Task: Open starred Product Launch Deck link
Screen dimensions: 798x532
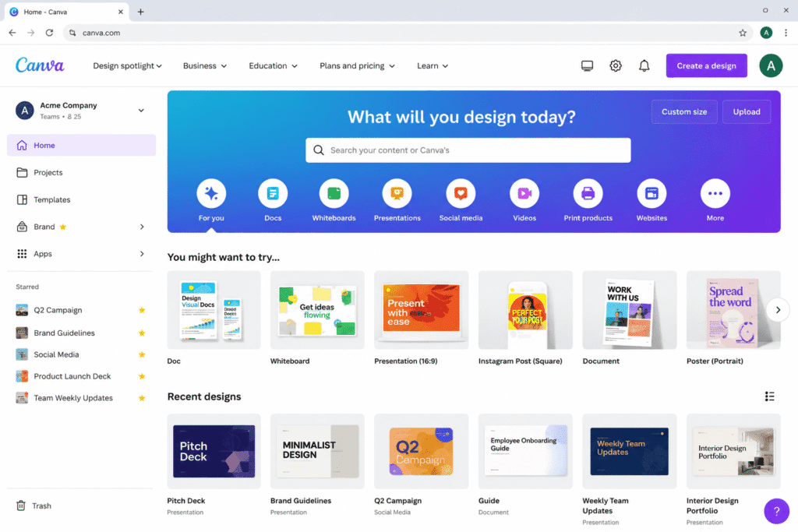Action: tap(72, 376)
